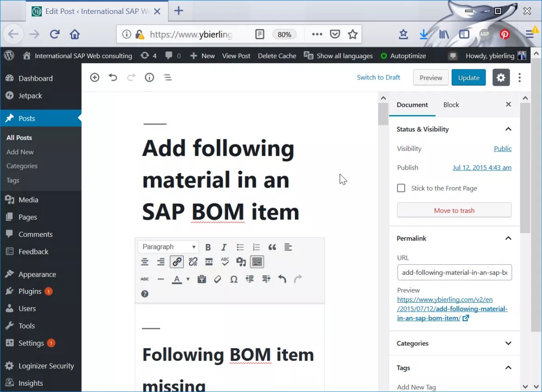Insert a bulleted list
Image resolution: width=542 pixels, height=392 pixels.
pyautogui.click(x=240, y=247)
